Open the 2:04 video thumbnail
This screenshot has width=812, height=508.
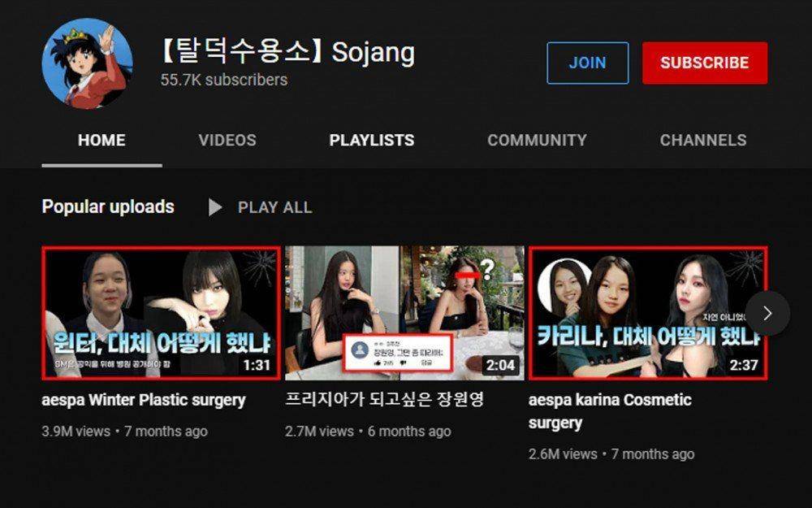coord(404,313)
